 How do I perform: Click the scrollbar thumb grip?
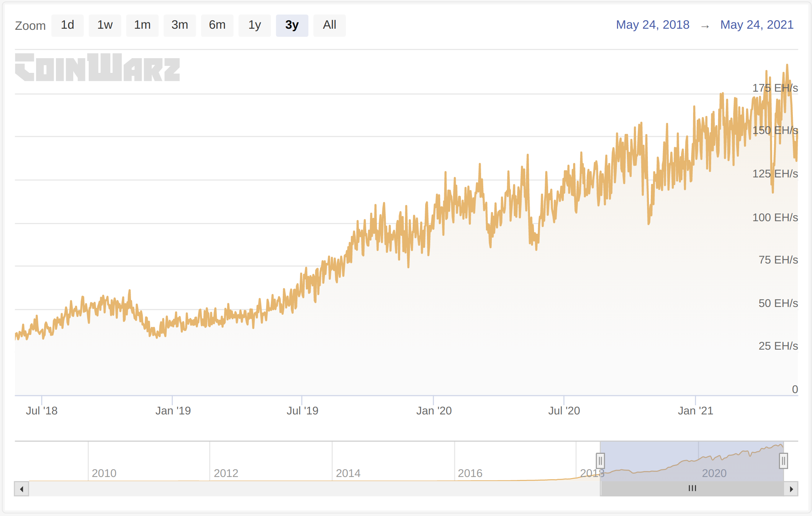point(692,488)
